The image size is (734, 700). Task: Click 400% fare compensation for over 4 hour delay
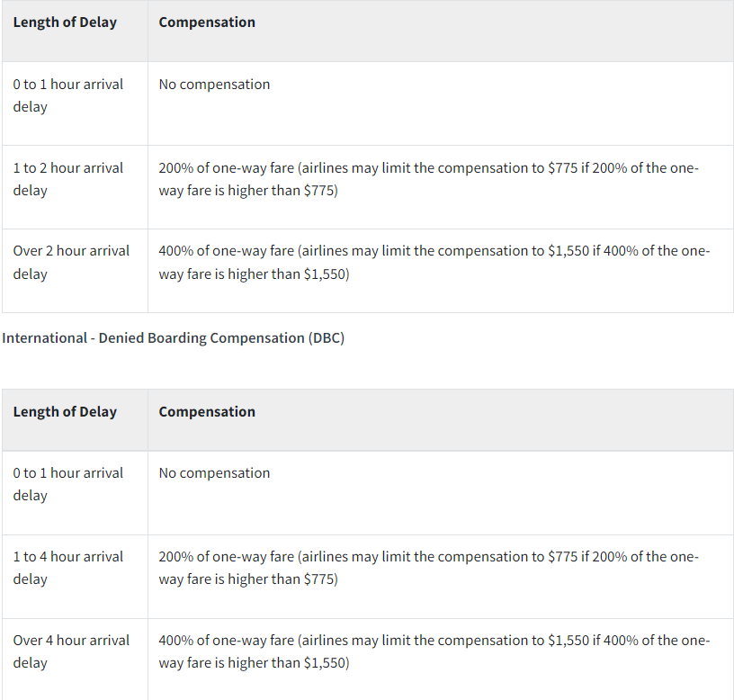coord(434,651)
